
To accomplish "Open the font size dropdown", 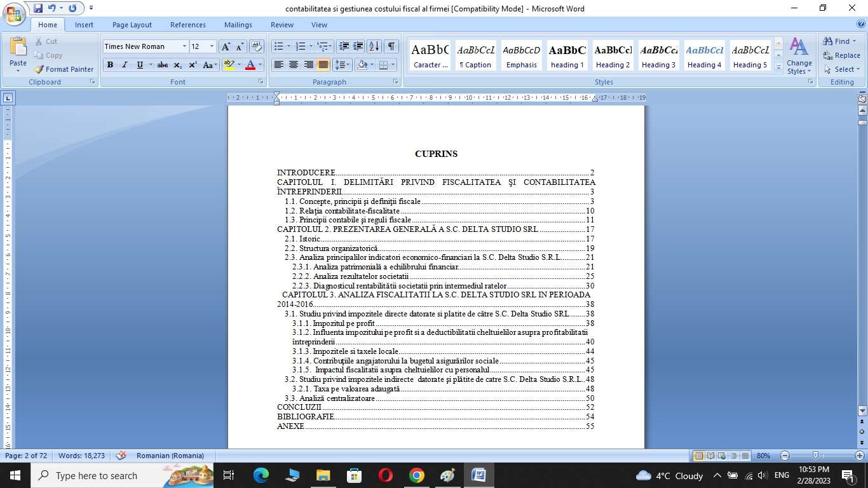I will click(x=212, y=46).
